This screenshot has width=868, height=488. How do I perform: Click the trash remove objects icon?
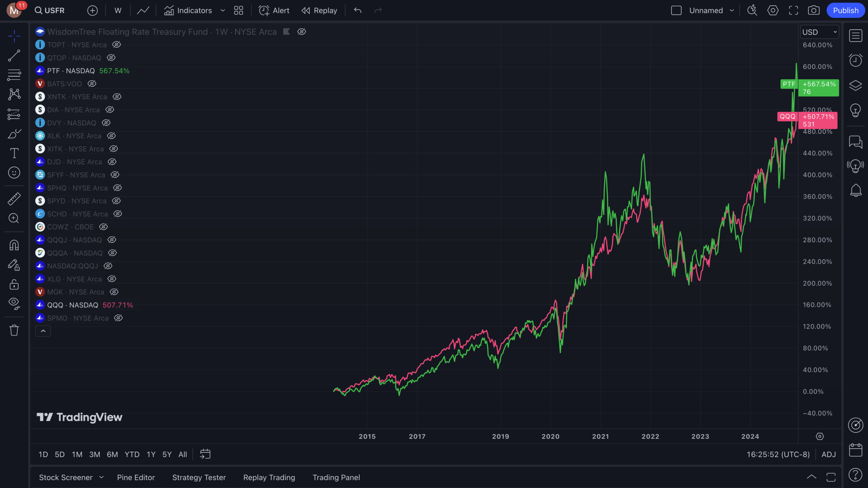(x=14, y=330)
